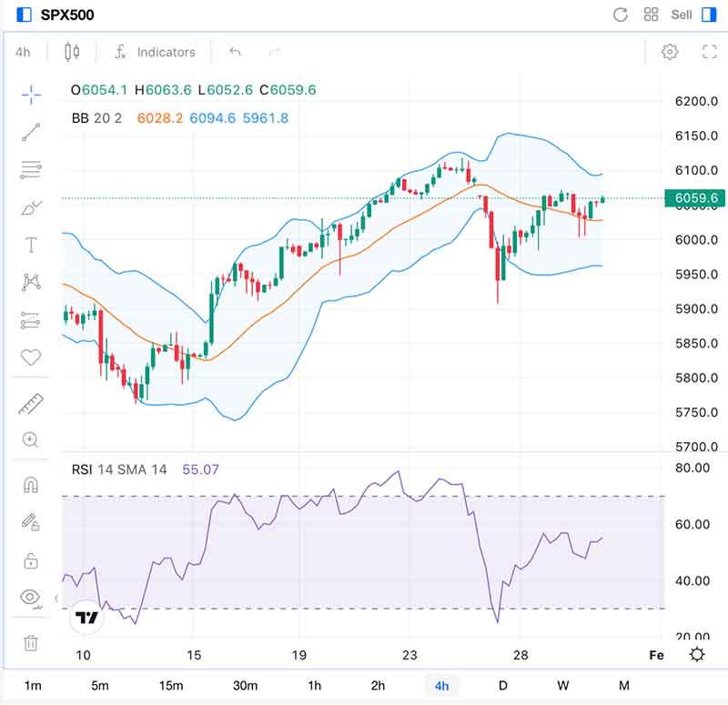Image resolution: width=728 pixels, height=705 pixels.
Task: Delete drawings with the trash icon
Action: [31, 643]
